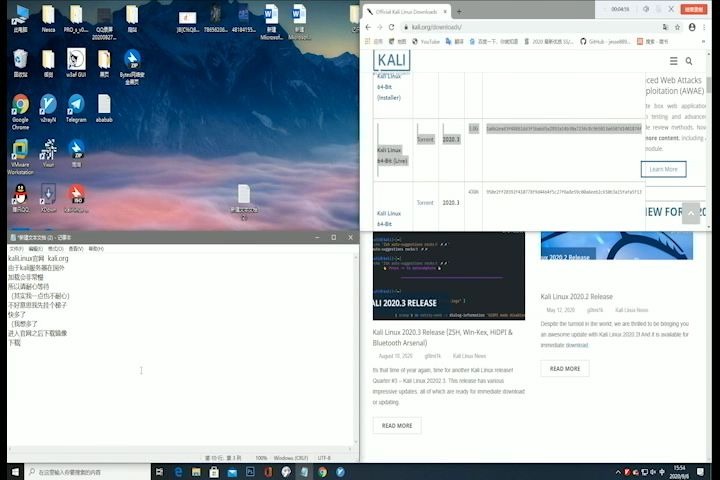The image size is (720, 480).
Task: Switch to Chrome in the taskbar
Action: [322, 472]
